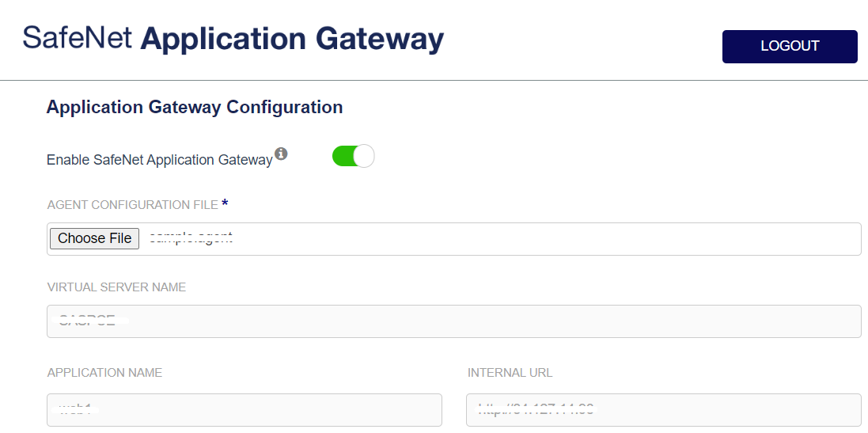Click the SafeNet word in header logo

coord(78,38)
